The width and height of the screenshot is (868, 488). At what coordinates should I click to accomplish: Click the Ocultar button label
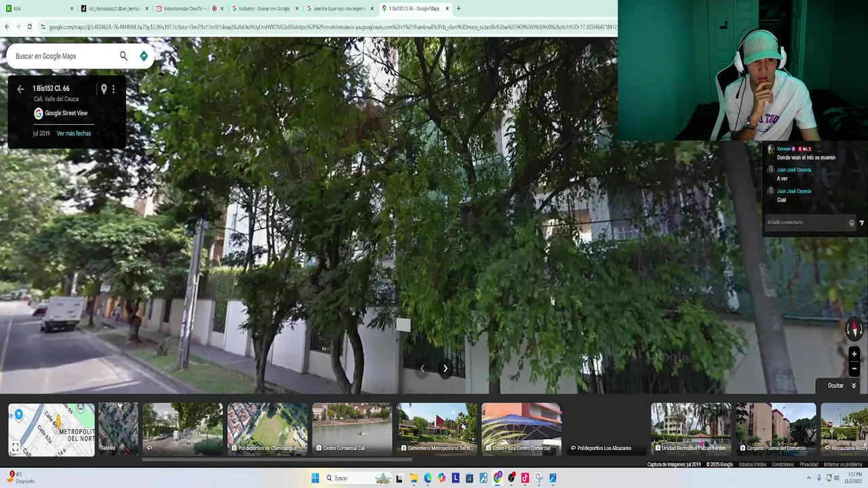835,386
